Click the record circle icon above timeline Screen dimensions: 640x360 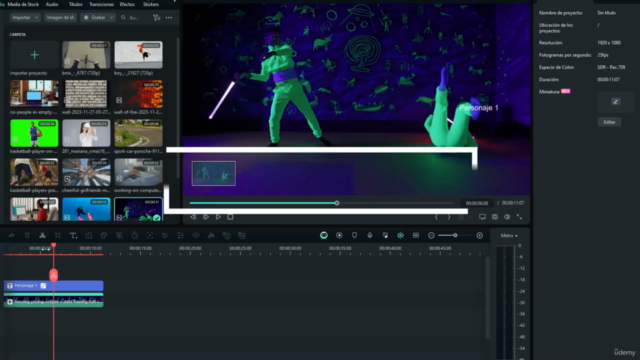339,235
